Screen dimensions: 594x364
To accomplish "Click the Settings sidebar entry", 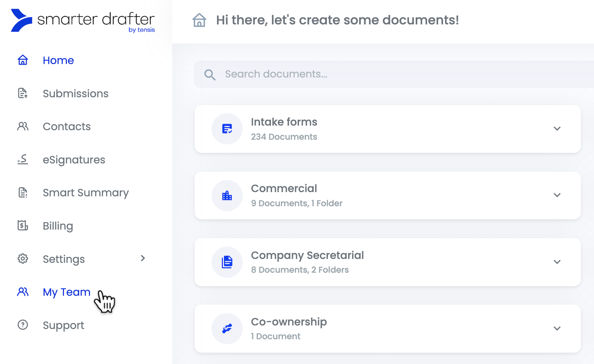I will click(63, 259).
